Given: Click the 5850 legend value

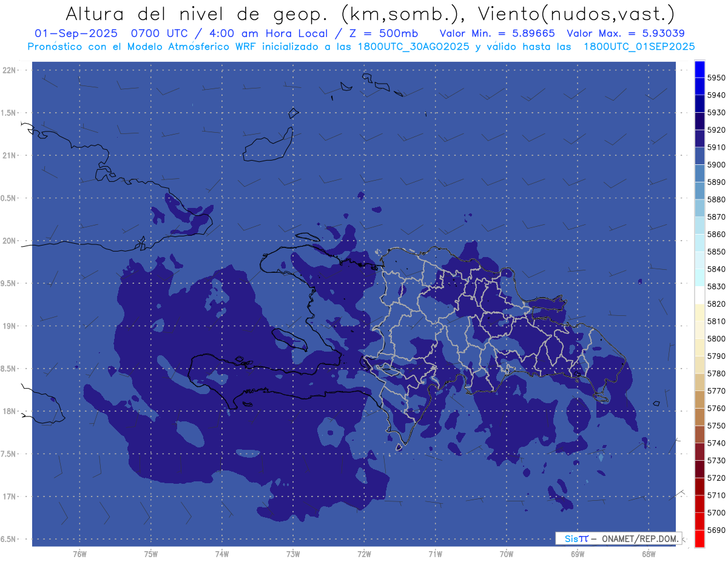Looking at the screenshot, I should click(716, 252).
